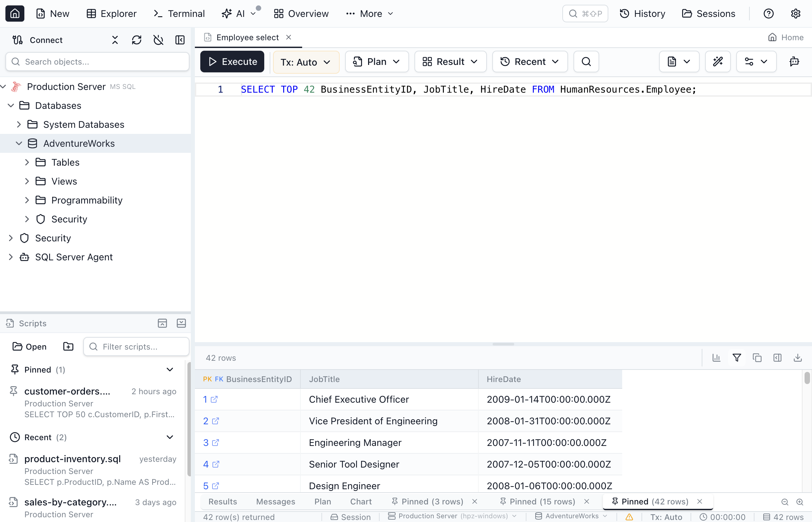812x522 pixels.
Task: Open the document options dropdown
Action: pos(679,62)
